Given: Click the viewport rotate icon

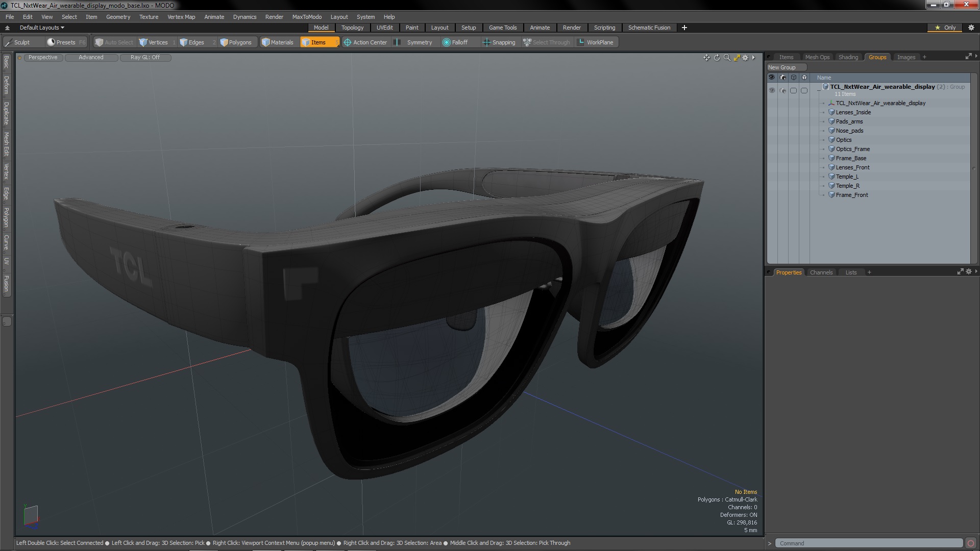Looking at the screenshot, I should tap(717, 58).
